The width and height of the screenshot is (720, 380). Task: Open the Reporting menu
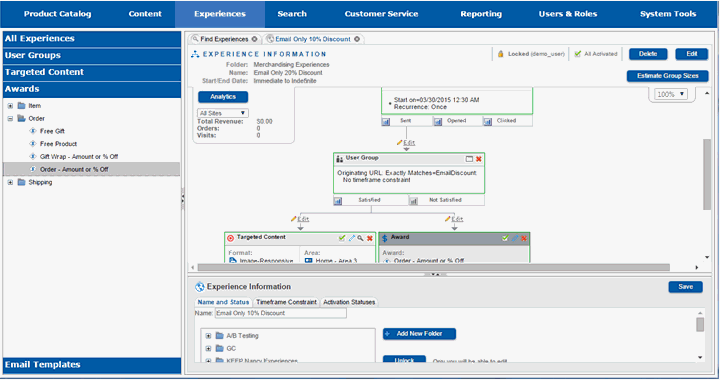481,14
